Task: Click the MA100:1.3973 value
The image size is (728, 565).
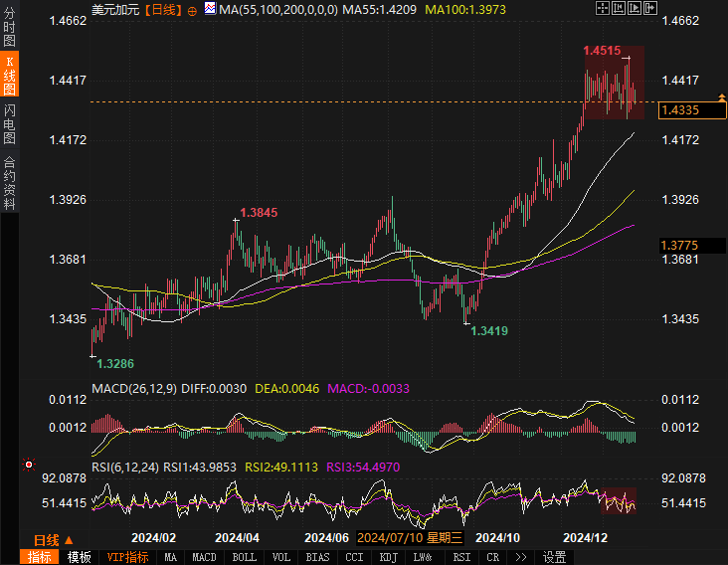Action: point(465,10)
